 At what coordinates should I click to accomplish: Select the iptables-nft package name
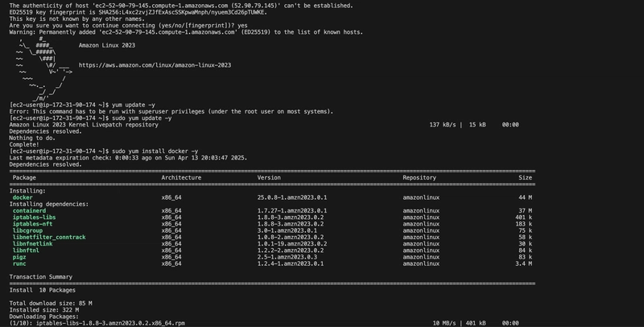click(32, 224)
